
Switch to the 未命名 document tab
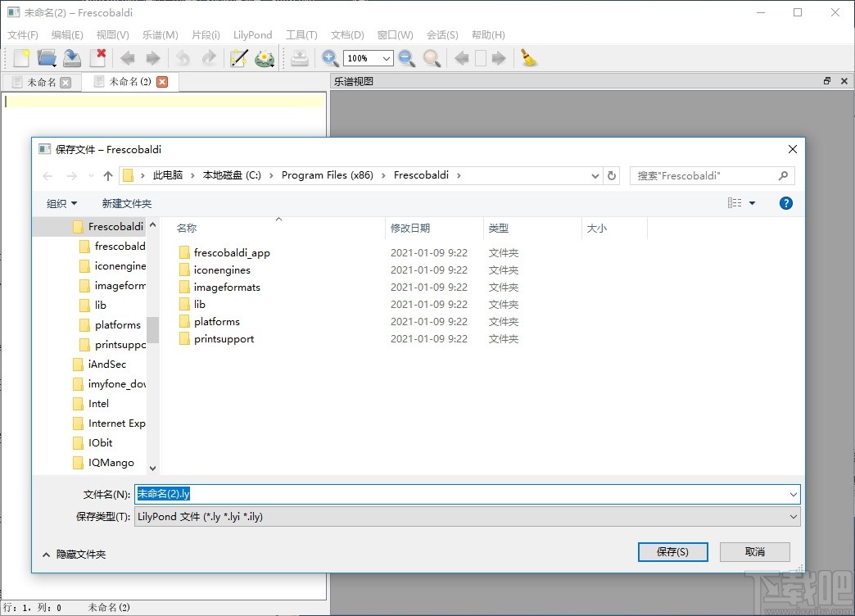(x=42, y=83)
